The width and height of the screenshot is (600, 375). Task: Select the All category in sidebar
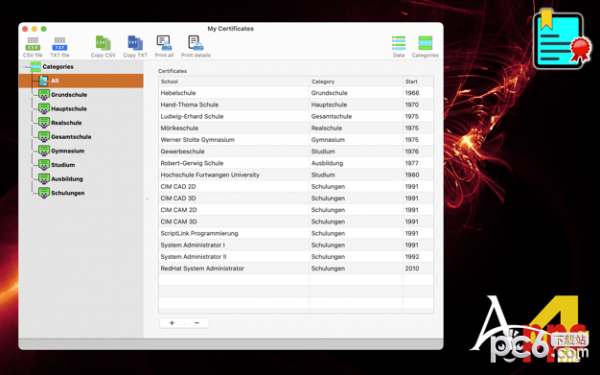(x=81, y=81)
